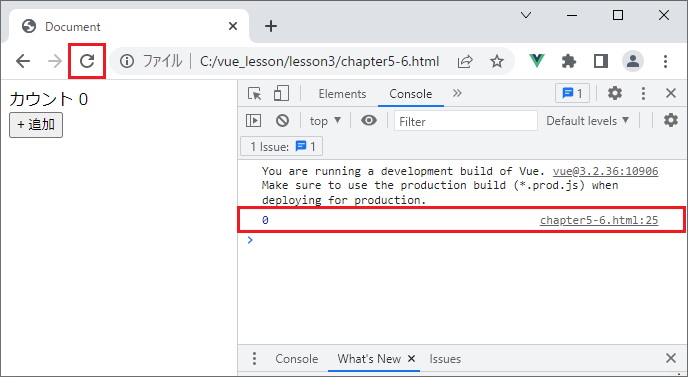This screenshot has height=377, width=688.
Task: Toggle the browser side panel icon
Action: (x=601, y=61)
